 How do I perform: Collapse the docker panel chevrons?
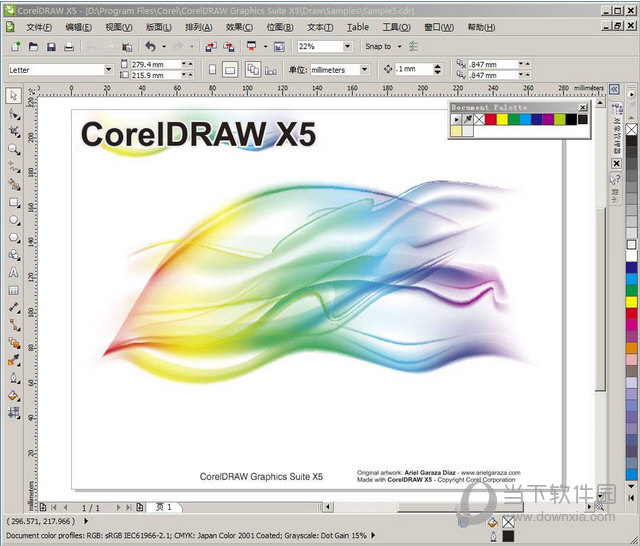pos(614,89)
